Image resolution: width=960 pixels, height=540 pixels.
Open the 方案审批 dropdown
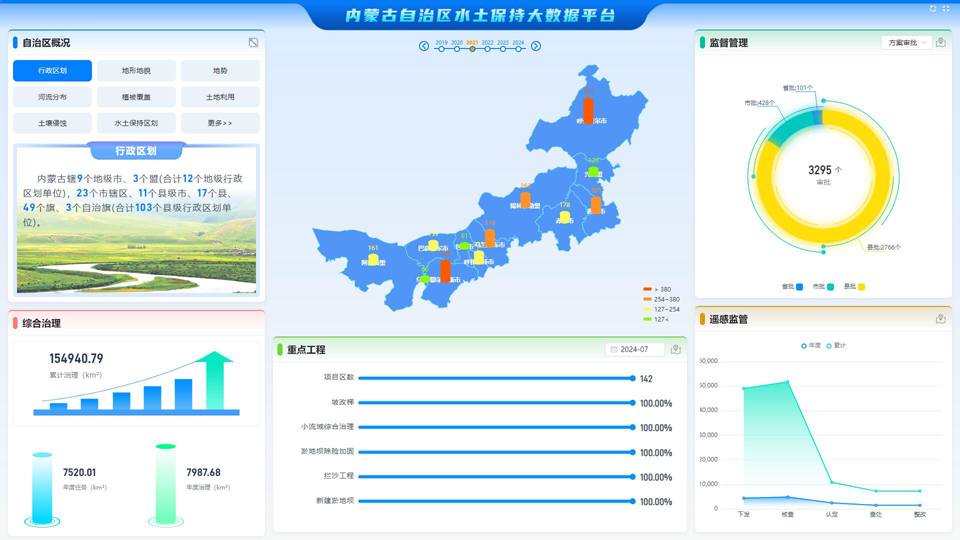pos(907,43)
